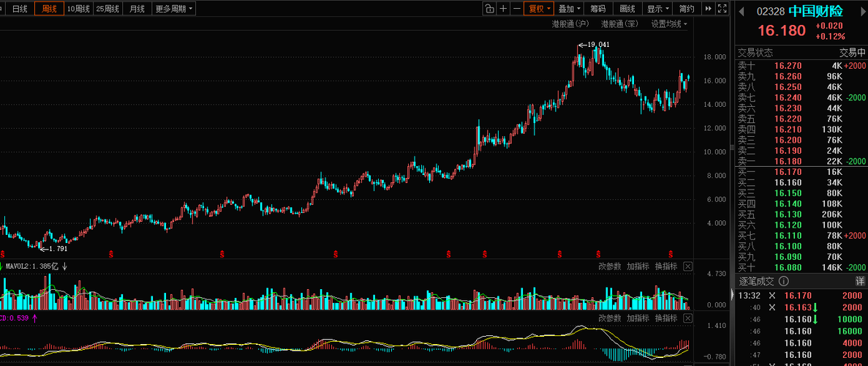Close the volume indicator panel

(687, 266)
